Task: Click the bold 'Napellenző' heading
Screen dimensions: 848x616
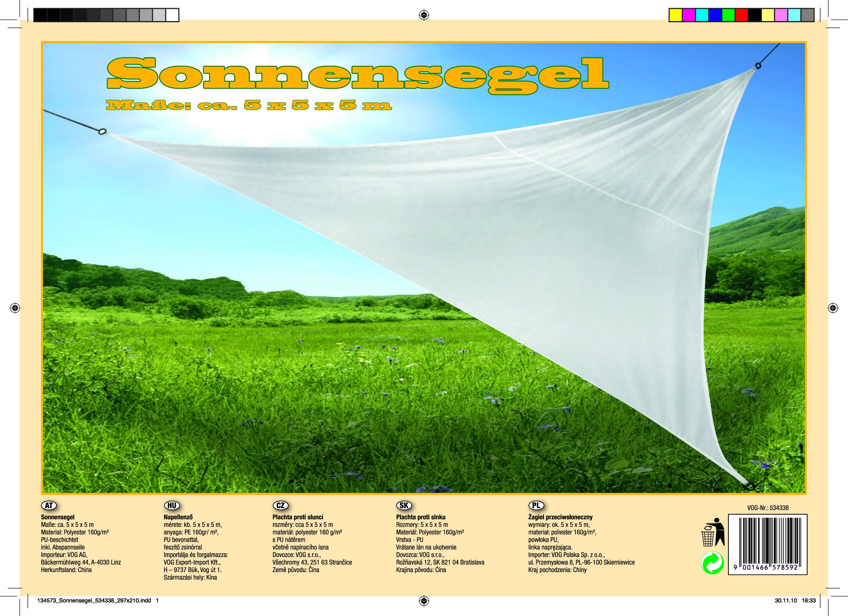Action: (178, 517)
